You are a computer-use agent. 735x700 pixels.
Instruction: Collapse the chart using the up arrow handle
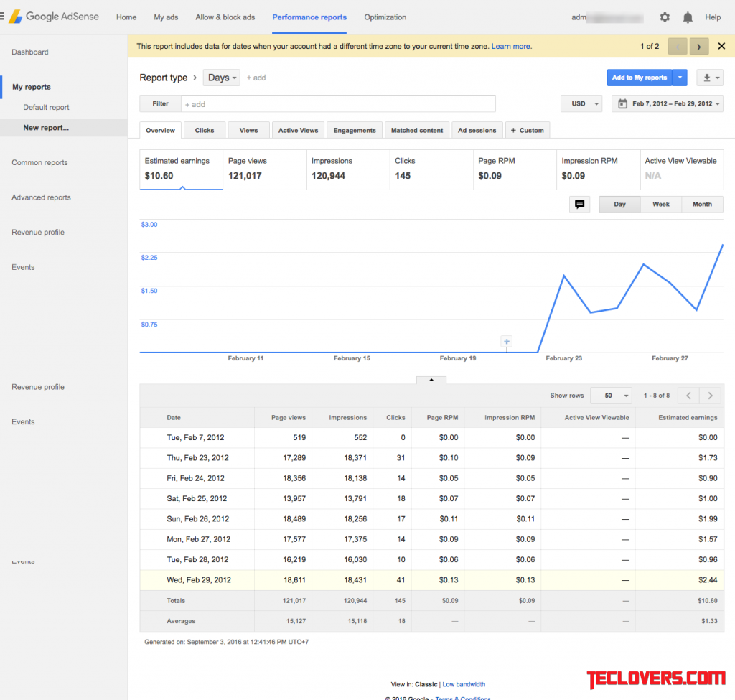pos(431,380)
